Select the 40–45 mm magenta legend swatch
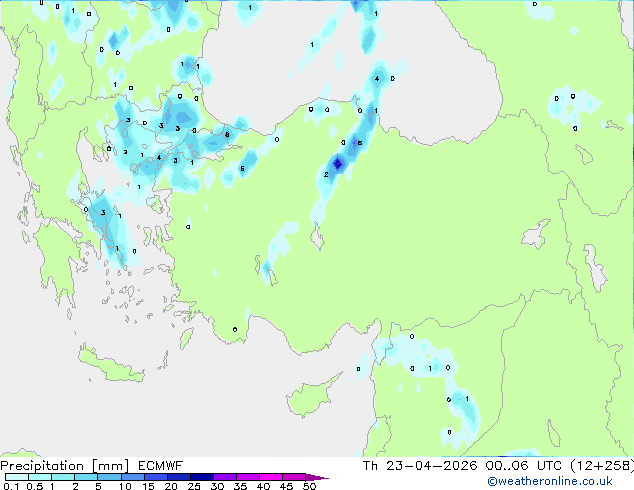Image resolution: width=634 pixels, height=490 pixels. 271,477
